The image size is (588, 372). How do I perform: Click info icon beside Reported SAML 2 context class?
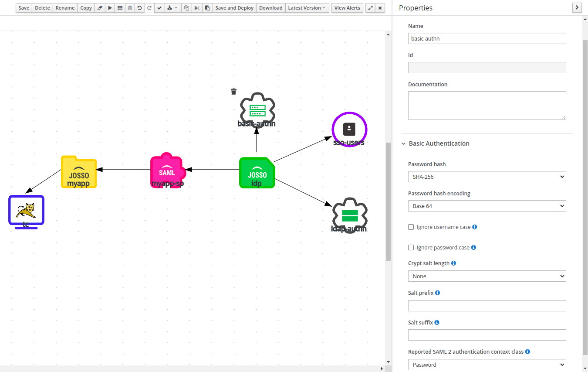point(527,352)
